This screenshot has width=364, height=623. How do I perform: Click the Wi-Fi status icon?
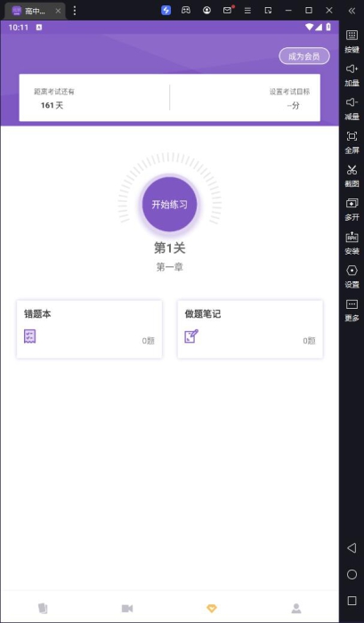click(309, 27)
